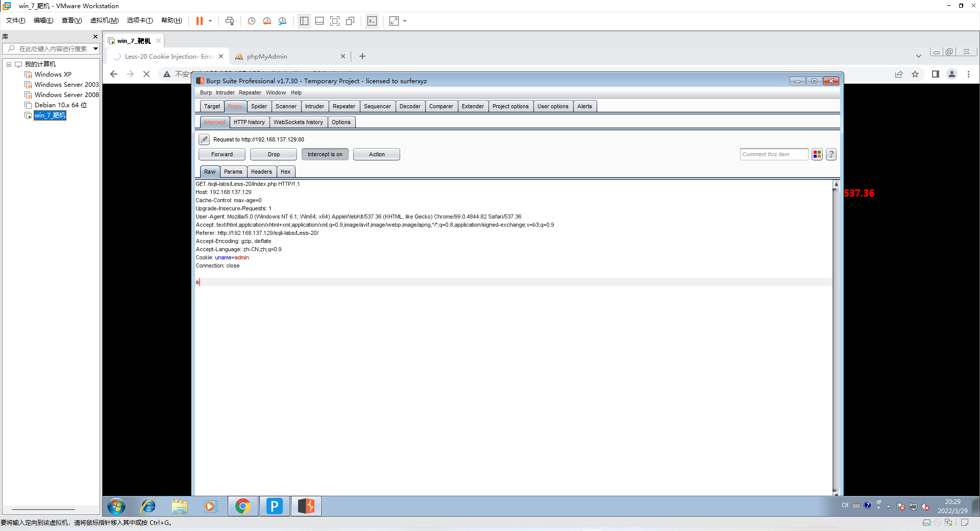Open the Windows Start orb
The width and height of the screenshot is (980, 531).
116,506
